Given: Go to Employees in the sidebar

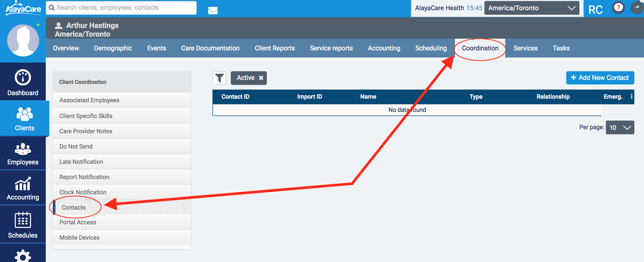Looking at the screenshot, I should click(x=23, y=154).
